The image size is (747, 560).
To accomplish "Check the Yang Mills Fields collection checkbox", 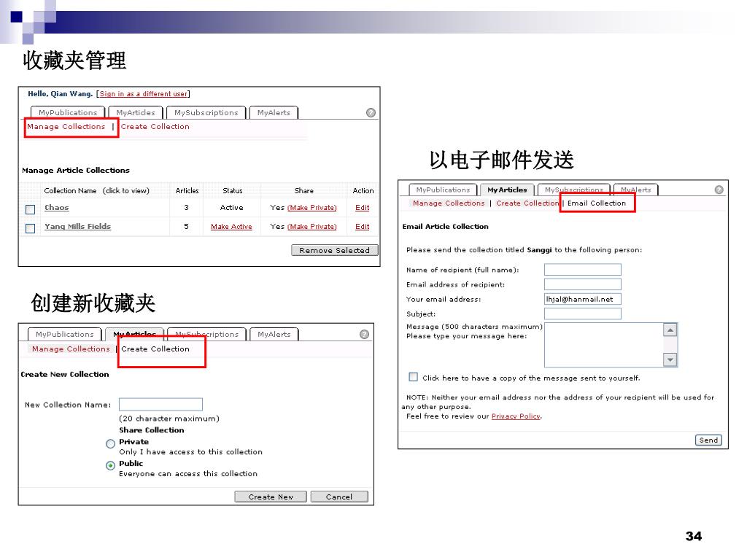I will tap(30, 228).
